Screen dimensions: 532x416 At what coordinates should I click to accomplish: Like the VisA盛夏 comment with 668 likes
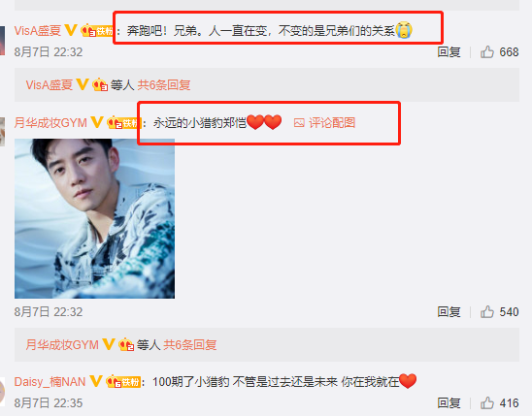pyautogui.click(x=487, y=52)
